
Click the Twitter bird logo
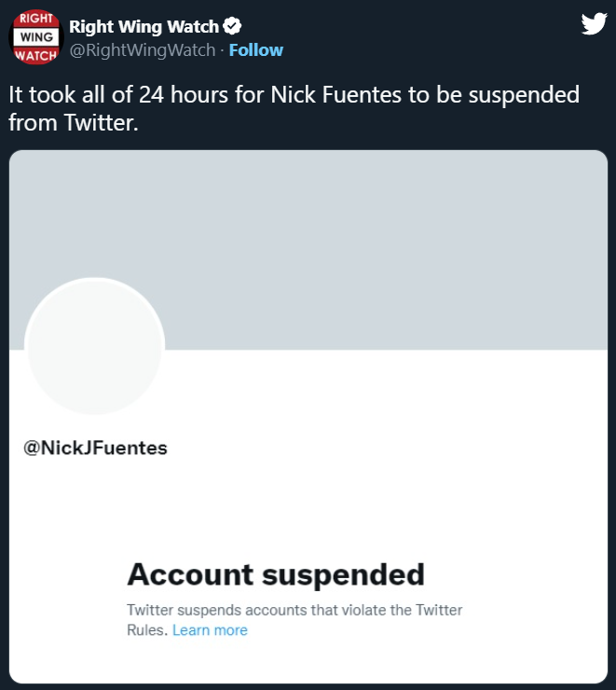(594, 24)
